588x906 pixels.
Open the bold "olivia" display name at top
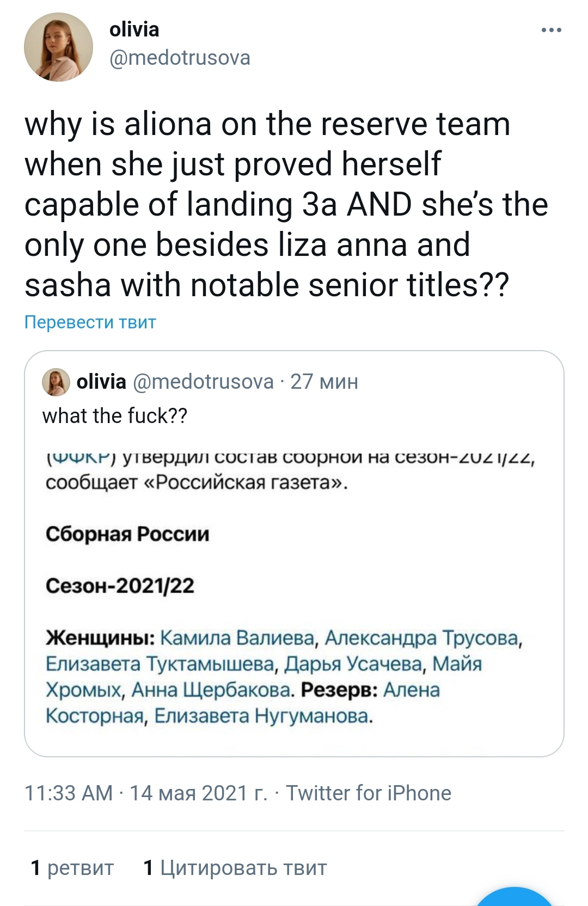[x=134, y=29]
